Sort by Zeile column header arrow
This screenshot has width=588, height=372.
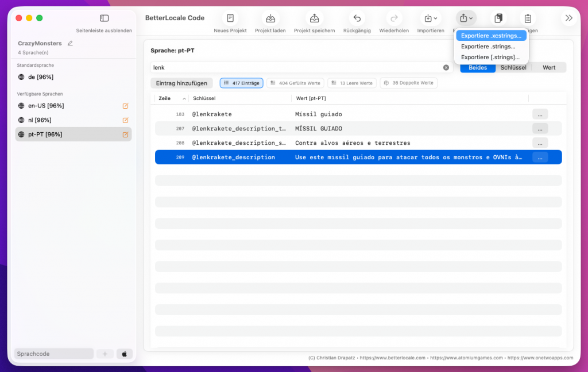tap(184, 99)
